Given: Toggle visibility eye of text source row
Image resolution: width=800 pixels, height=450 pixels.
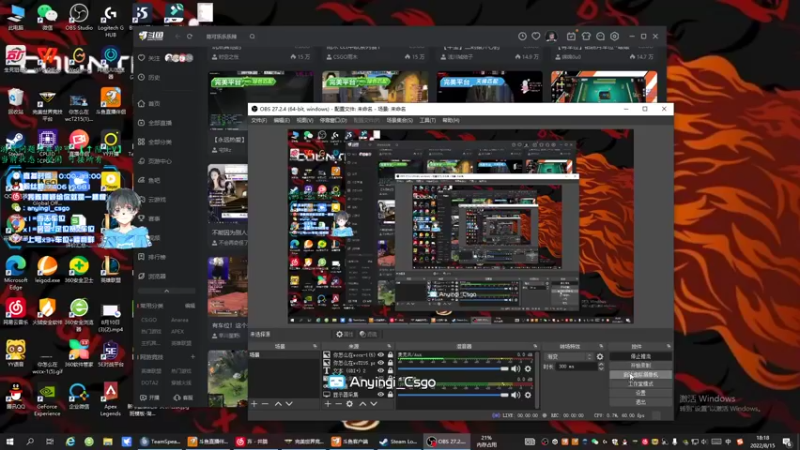Looking at the screenshot, I should tap(381, 371).
